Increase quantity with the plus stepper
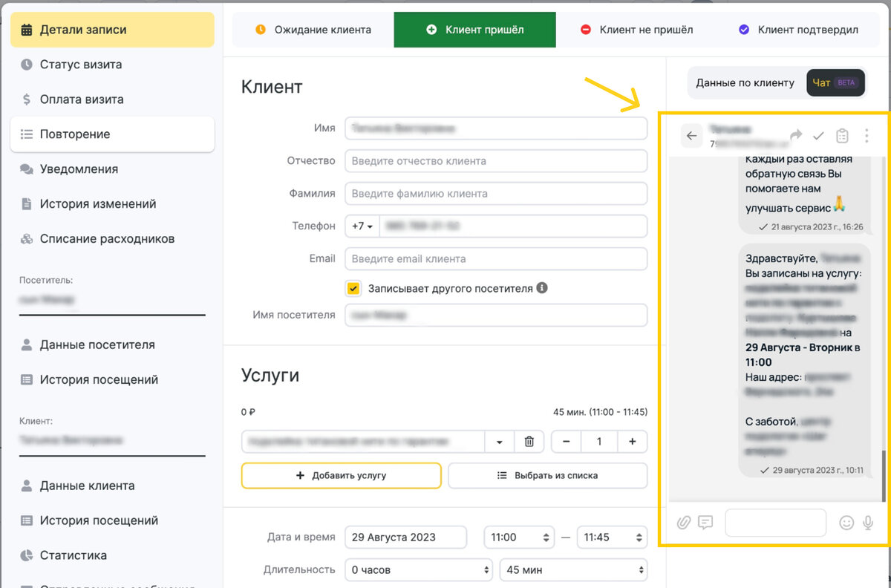This screenshot has width=891, height=588. [x=633, y=441]
